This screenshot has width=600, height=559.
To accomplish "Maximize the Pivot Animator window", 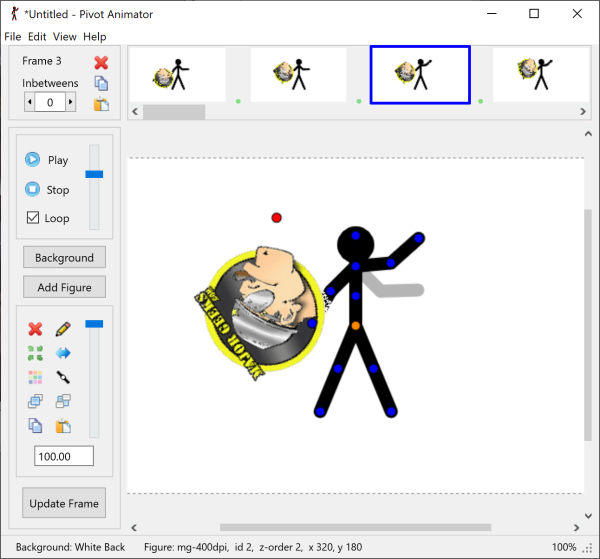I will click(x=534, y=14).
